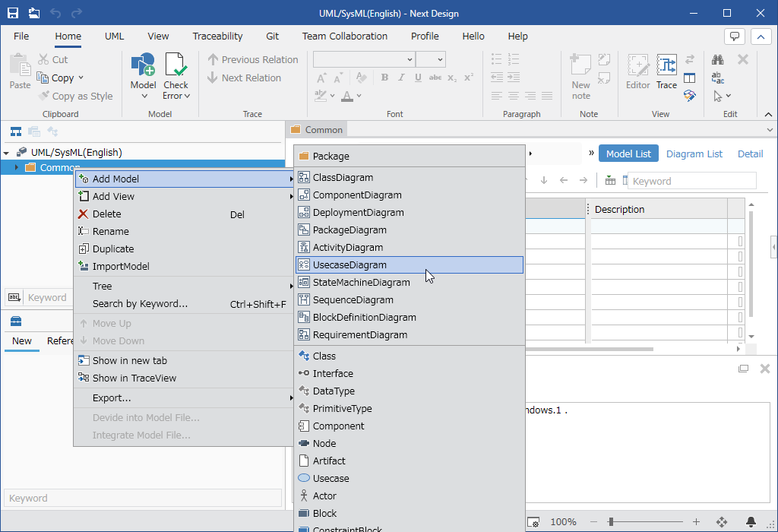This screenshot has height=532, width=778.
Task: Click the Italic formatting icon
Action: point(401,78)
